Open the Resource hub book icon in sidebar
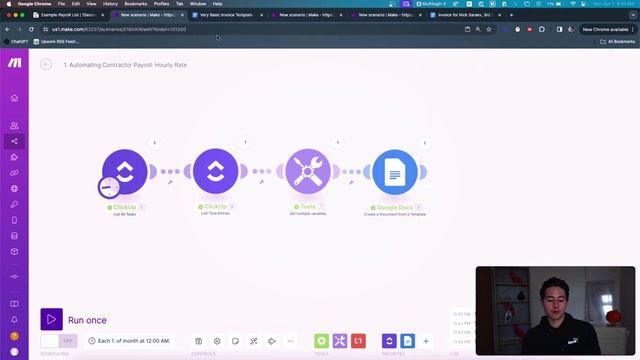This screenshot has width=640, height=360. coord(14,304)
